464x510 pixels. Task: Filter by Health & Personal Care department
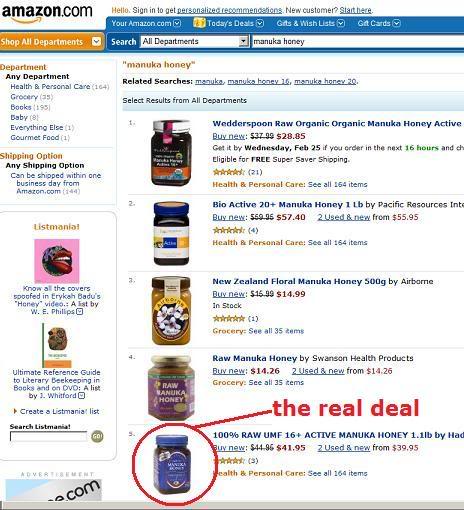50,87
